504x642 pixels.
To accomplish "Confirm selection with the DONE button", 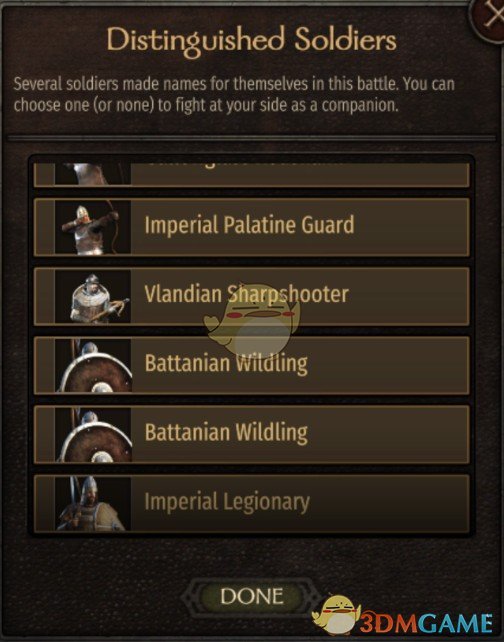I will pos(252,597).
